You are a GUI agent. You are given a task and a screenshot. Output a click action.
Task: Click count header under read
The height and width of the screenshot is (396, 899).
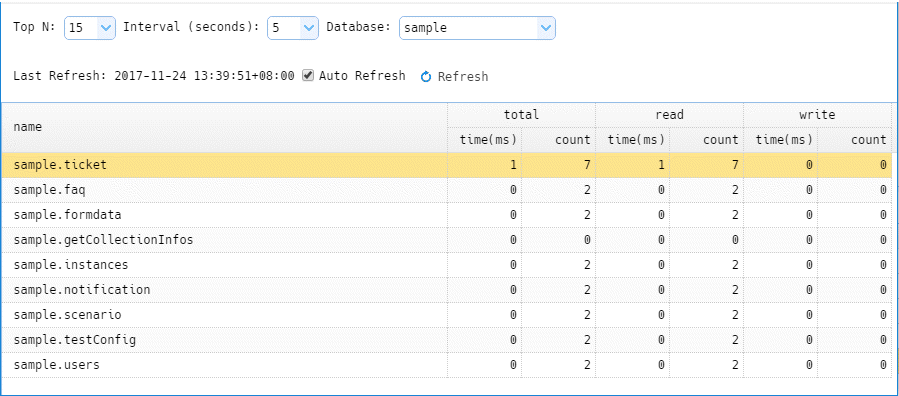point(706,139)
